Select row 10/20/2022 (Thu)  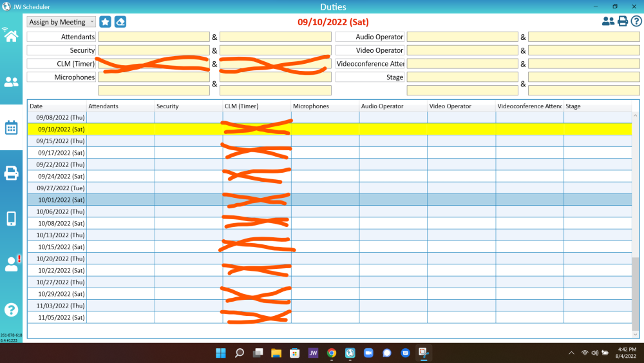pos(330,259)
